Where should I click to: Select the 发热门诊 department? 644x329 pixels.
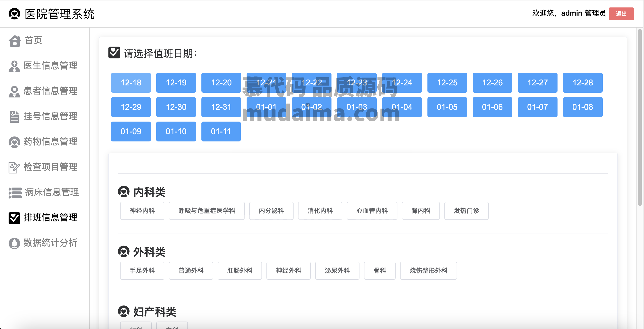(x=466, y=211)
